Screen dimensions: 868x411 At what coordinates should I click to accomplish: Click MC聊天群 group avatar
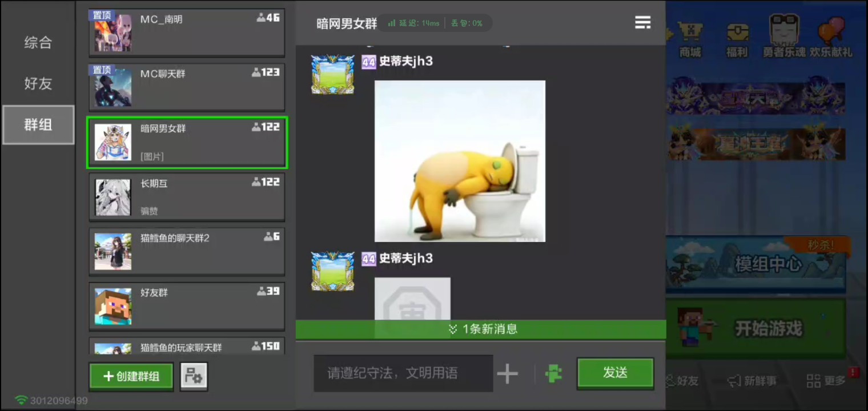click(x=113, y=87)
